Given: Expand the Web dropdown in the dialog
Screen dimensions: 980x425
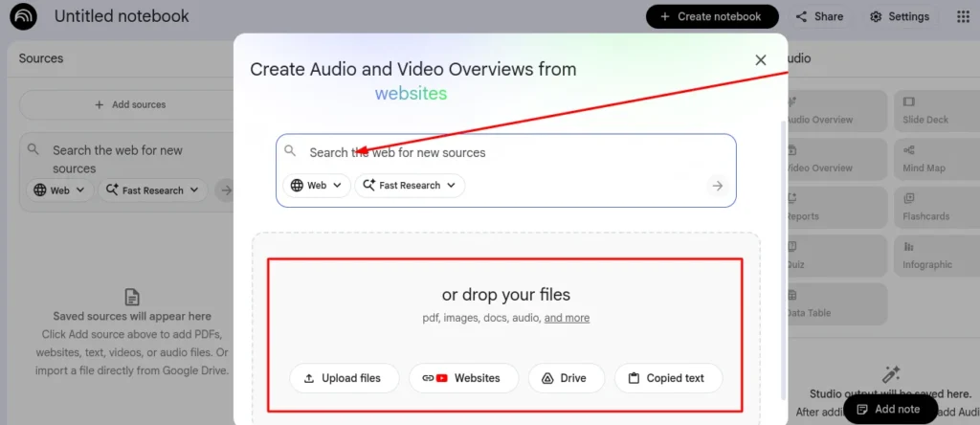Looking at the screenshot, I should click(317, 186).
